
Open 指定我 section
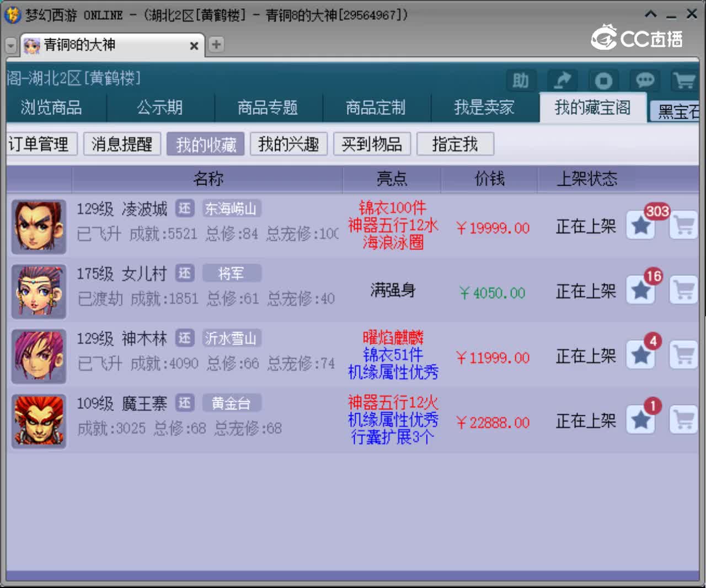(x=455, y=145)
